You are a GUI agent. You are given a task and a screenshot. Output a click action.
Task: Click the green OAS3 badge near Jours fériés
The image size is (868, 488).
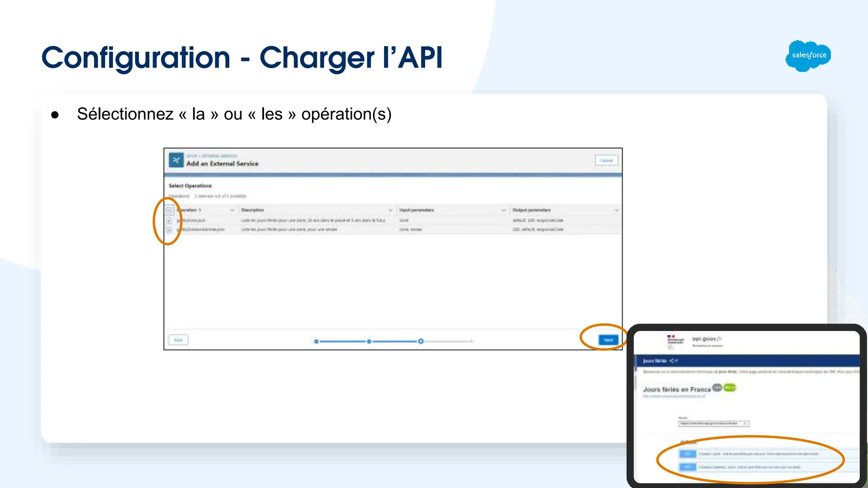[x=730, y=387]
